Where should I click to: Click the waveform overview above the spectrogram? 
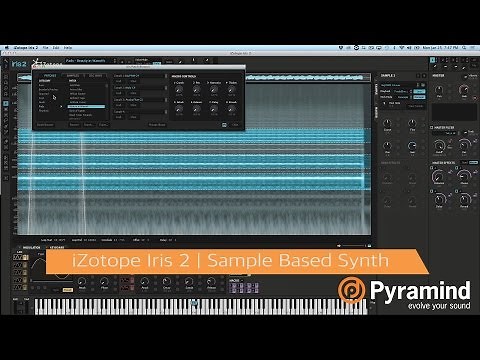point(194,78)
